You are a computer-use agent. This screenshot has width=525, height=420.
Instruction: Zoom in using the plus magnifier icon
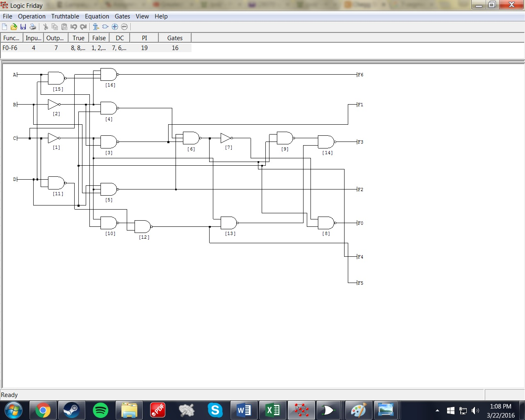(115, 27)
